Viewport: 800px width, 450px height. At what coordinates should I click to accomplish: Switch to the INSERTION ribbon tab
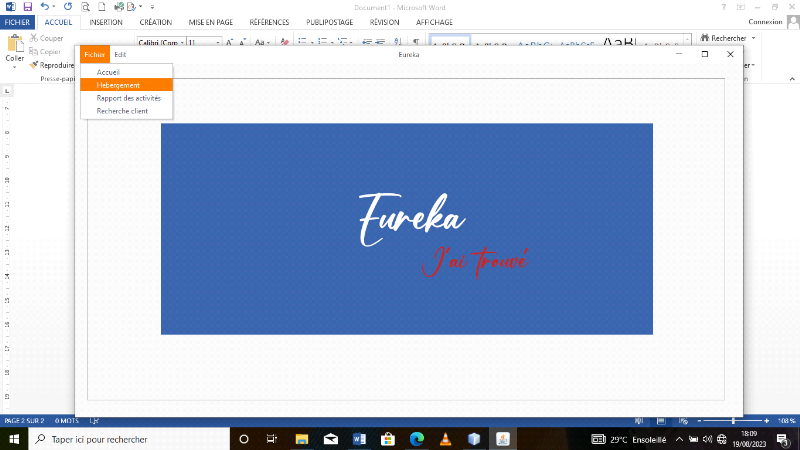pos(106,22)
